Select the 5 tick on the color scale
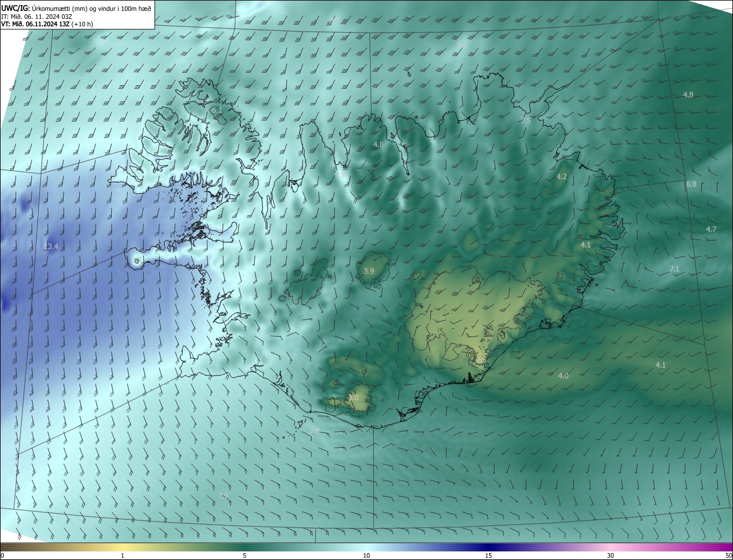The height and width of the screenshot is (560, 733). 245,555
